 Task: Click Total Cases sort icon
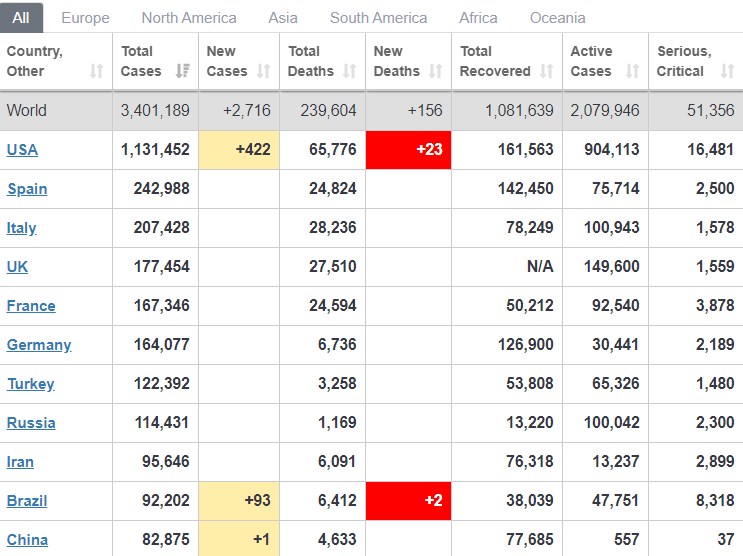(x=182, y=71)
